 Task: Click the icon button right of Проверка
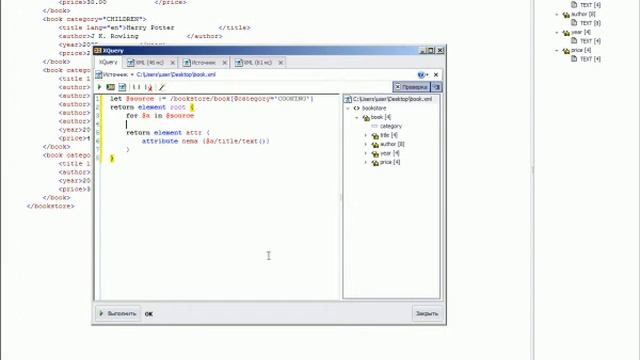pos(436,87)
